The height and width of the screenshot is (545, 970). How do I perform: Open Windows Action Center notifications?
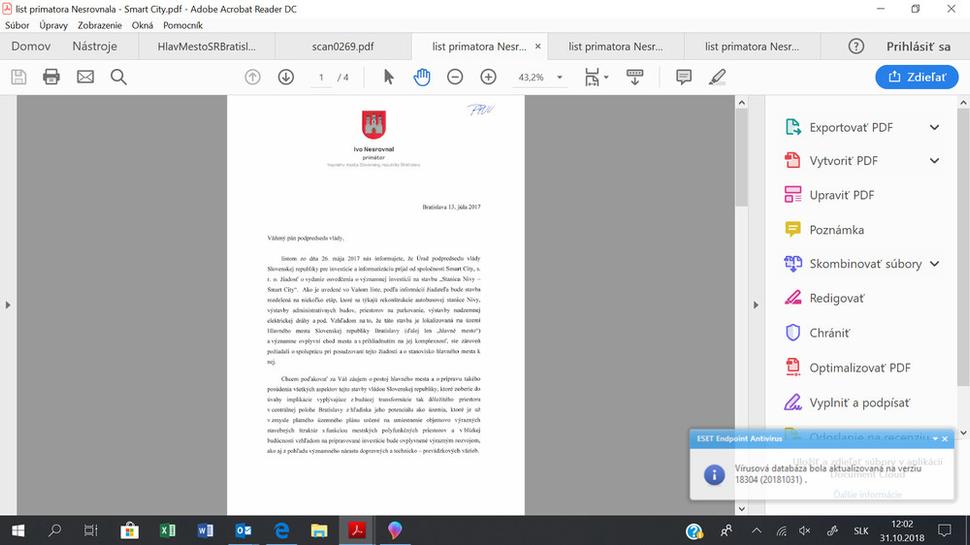pos(944,531)
